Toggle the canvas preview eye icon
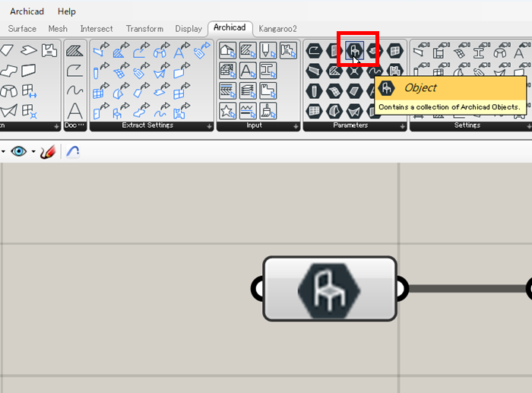Image resolution: width=532 pixels, height=393 pixels. [19, 151]
